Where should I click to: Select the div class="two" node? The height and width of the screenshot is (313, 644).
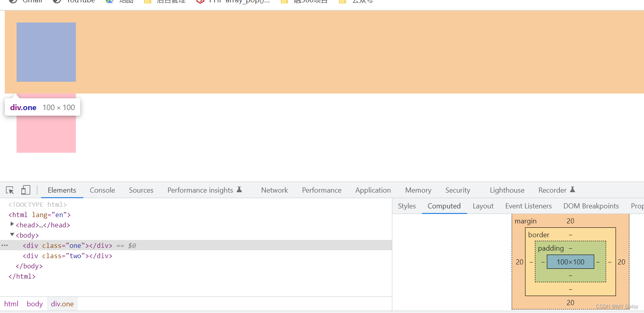pyautogui.click(x=68, y=256)
